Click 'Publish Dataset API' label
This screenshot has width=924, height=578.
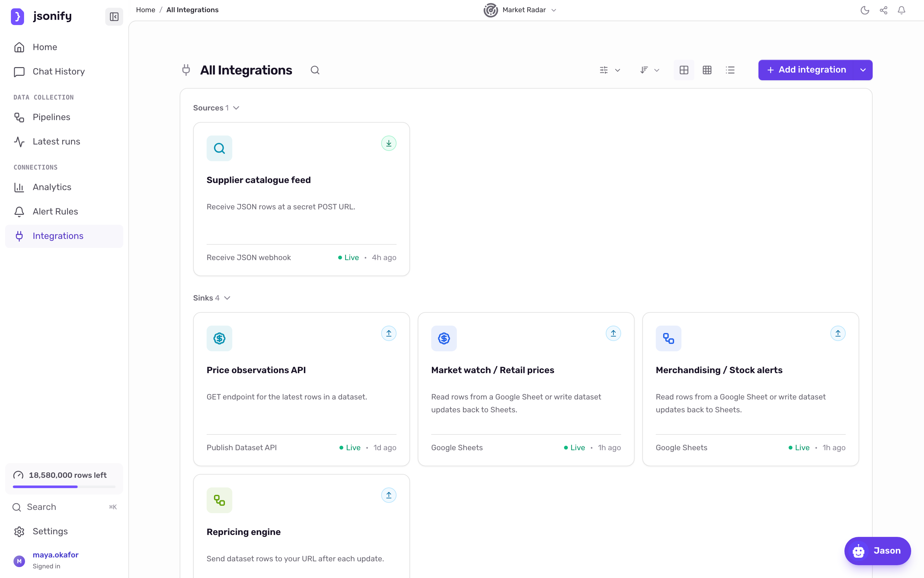[242, 448]
